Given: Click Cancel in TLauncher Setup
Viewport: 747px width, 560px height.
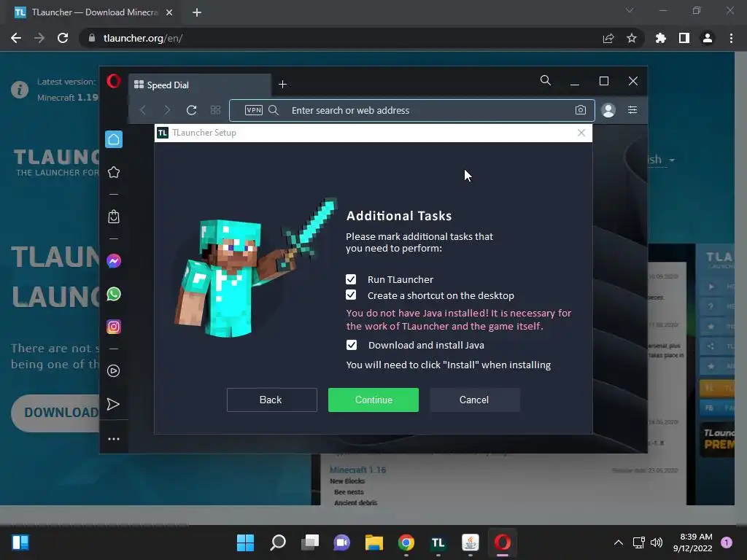Looking at the screenshot, I should 474,400.
